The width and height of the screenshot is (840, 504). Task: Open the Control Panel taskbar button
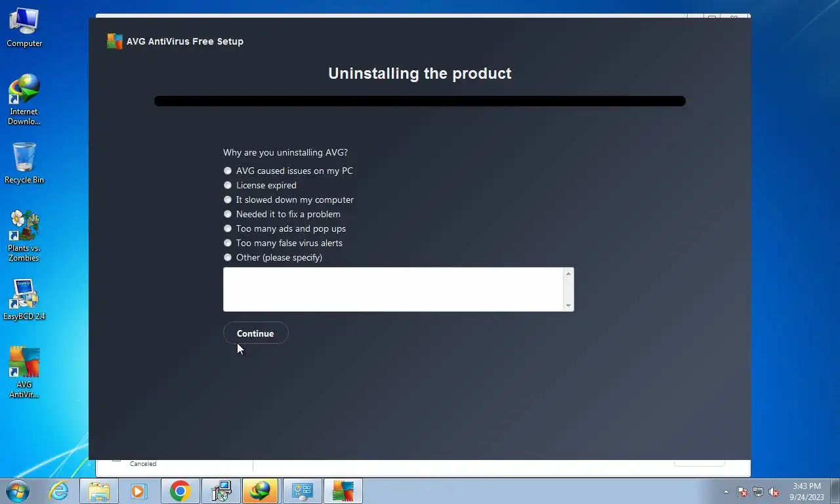click(x=302, y=491)
